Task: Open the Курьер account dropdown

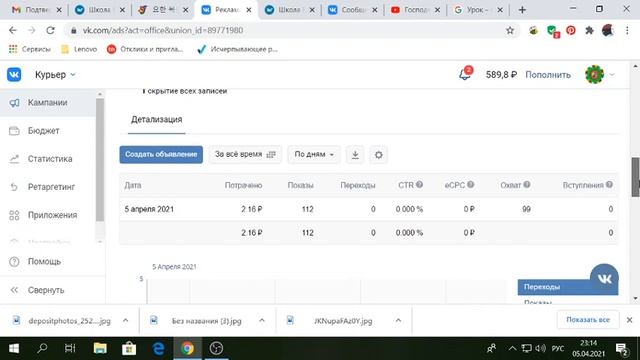Action: click(x=55, y=75)
